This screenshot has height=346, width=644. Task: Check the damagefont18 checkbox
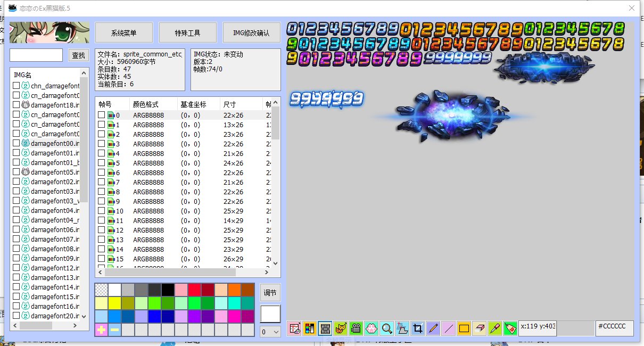point(16,105)
